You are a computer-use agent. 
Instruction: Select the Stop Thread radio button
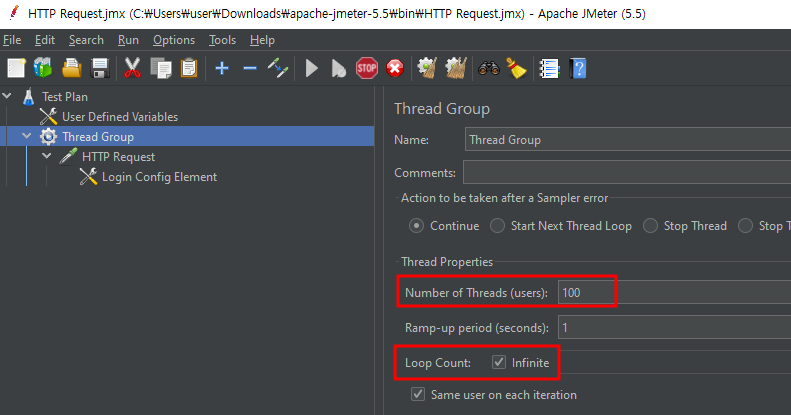pos(650,225)
